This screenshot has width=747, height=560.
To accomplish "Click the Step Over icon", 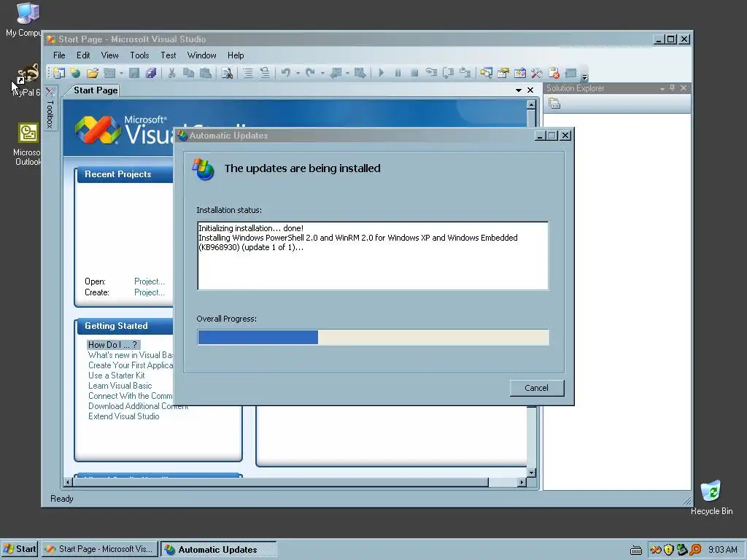I will coord(449,73).
